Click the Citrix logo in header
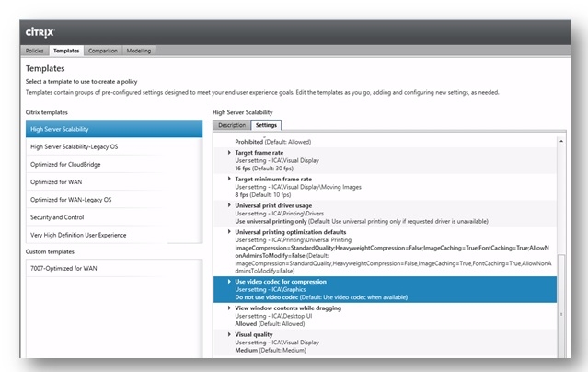Screen dimensions: 588x372 tap(40, 32)
